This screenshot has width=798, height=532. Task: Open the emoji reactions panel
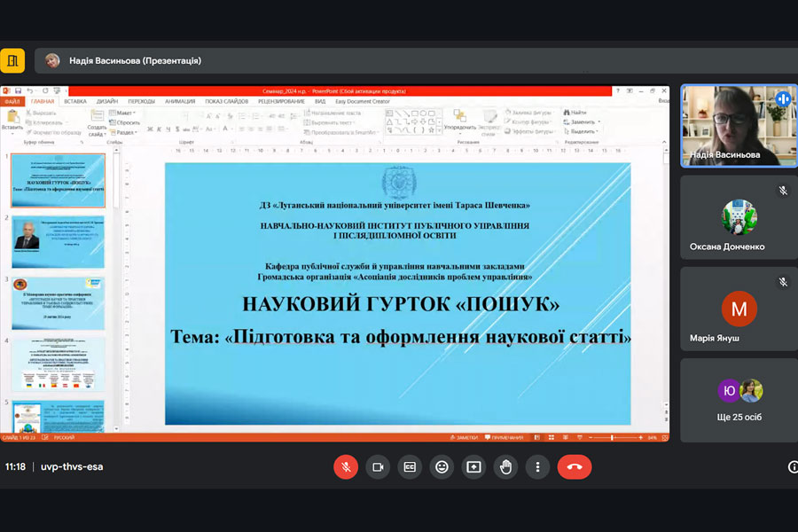pos(441,466)
